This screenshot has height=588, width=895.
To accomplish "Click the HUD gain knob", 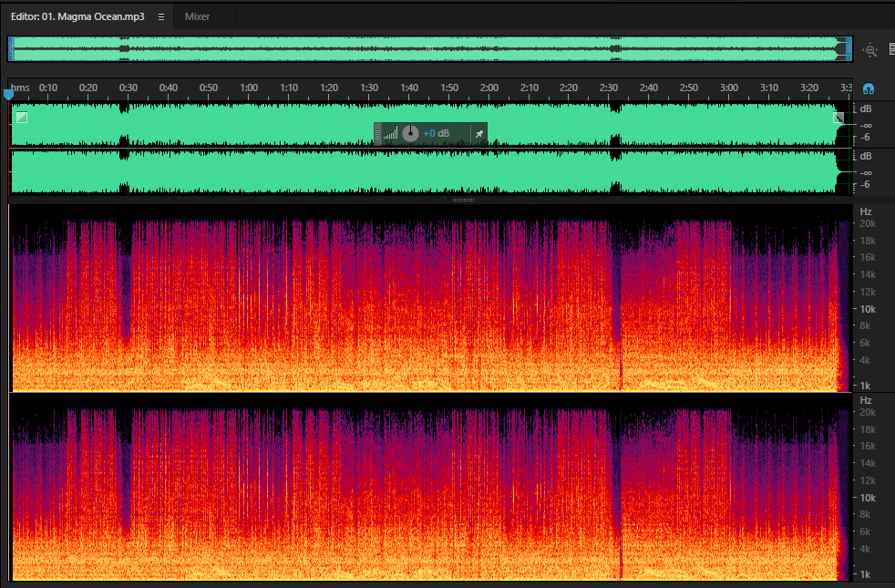I will (x=410, y=134).
